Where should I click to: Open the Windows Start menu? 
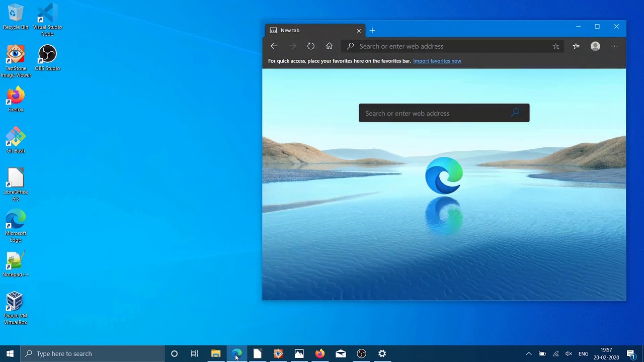click(x=10, y=353)
